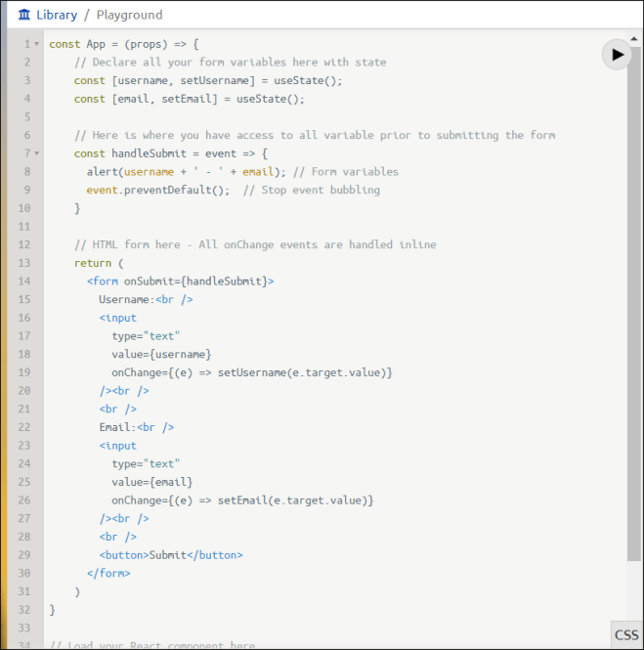Click line number 3 in the gutter
This screenshot has width=644, height=650.
coord(27,80)
